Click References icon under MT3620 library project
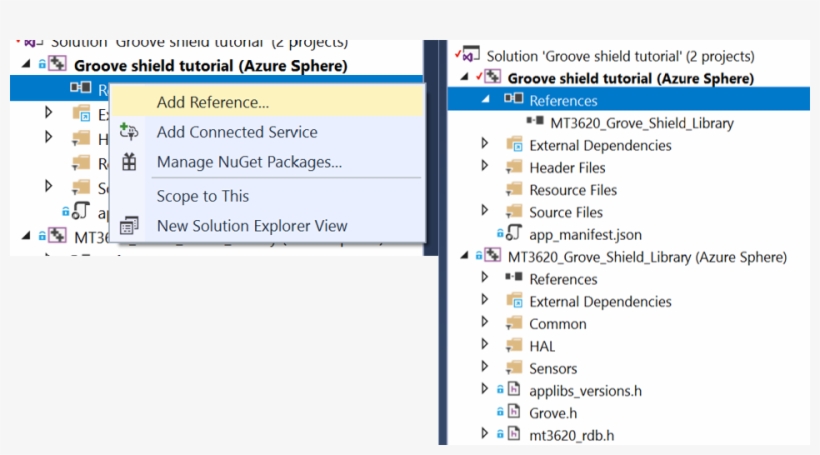The height and width of the screenshot is (455, 820). pos(514,277)
